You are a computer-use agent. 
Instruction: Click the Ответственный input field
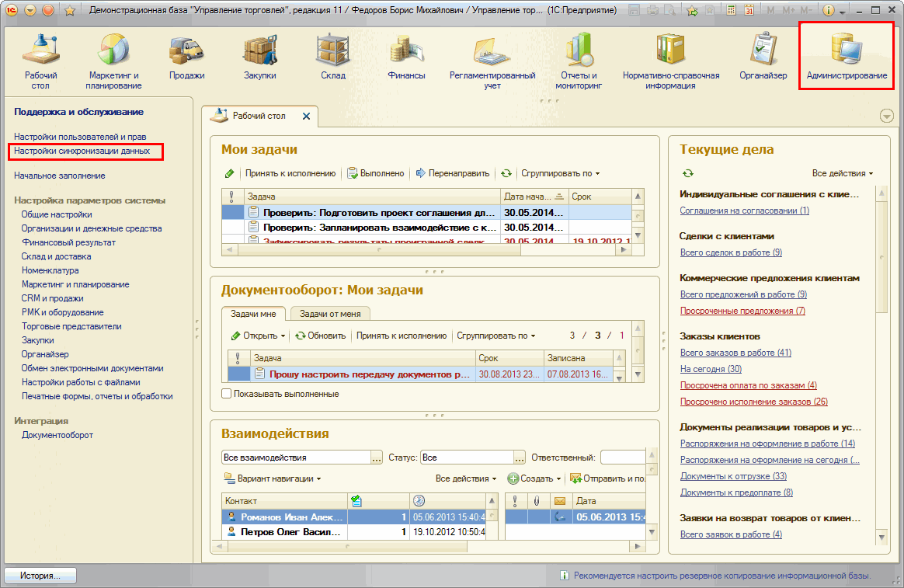pos(623,458)
